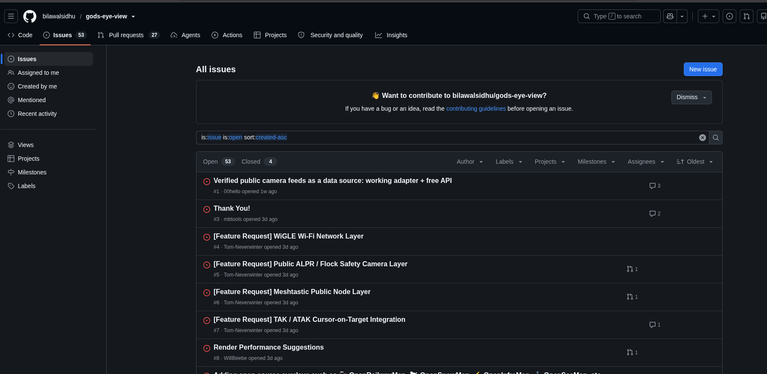Show Closed issues list (4)
The height and width of the screenshot is (374, 767).
click(259, 161)
